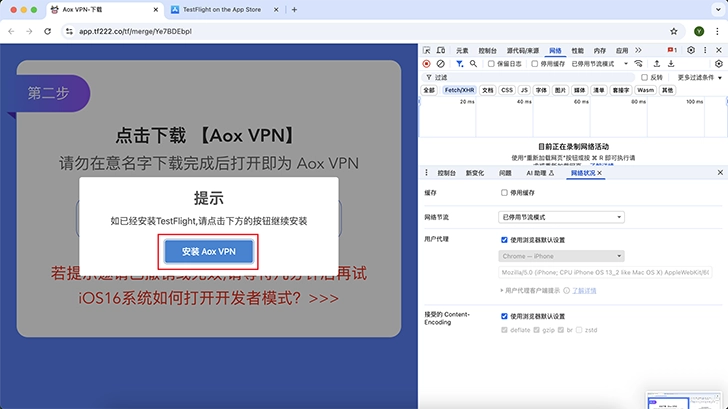Switch to top 控制台 DevTools tab
The width and height of the screenshot is (728, 409).
click(488, 51)
